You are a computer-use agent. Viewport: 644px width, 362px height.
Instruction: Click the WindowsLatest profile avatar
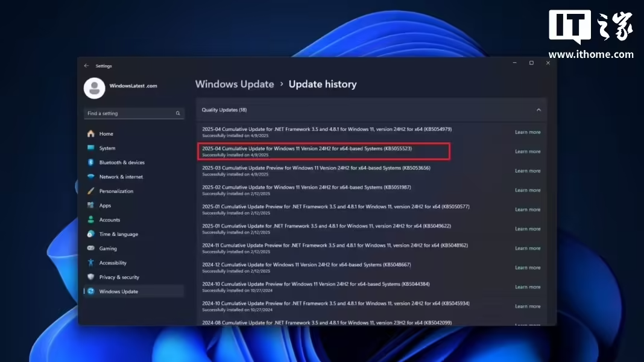[x=94, y=88]
